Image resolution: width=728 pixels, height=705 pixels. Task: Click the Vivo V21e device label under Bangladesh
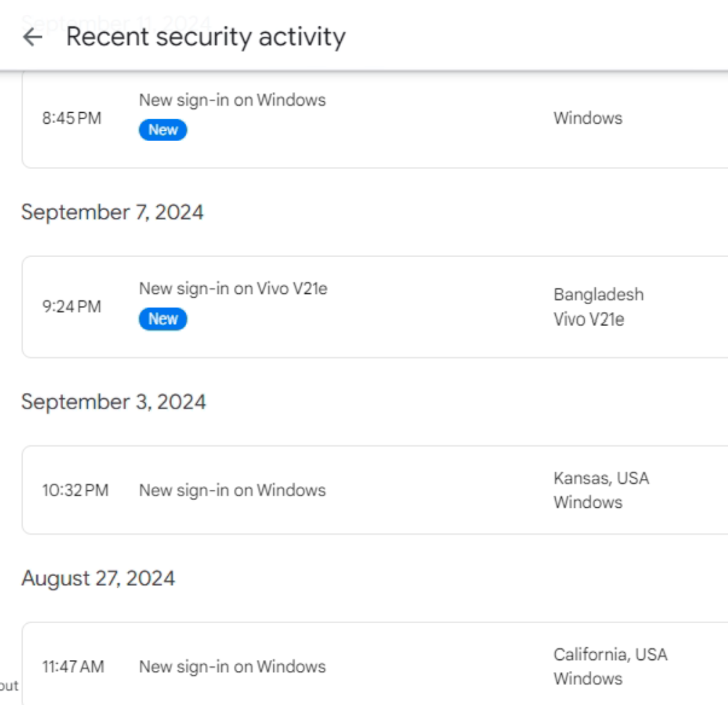pos(588,320)
